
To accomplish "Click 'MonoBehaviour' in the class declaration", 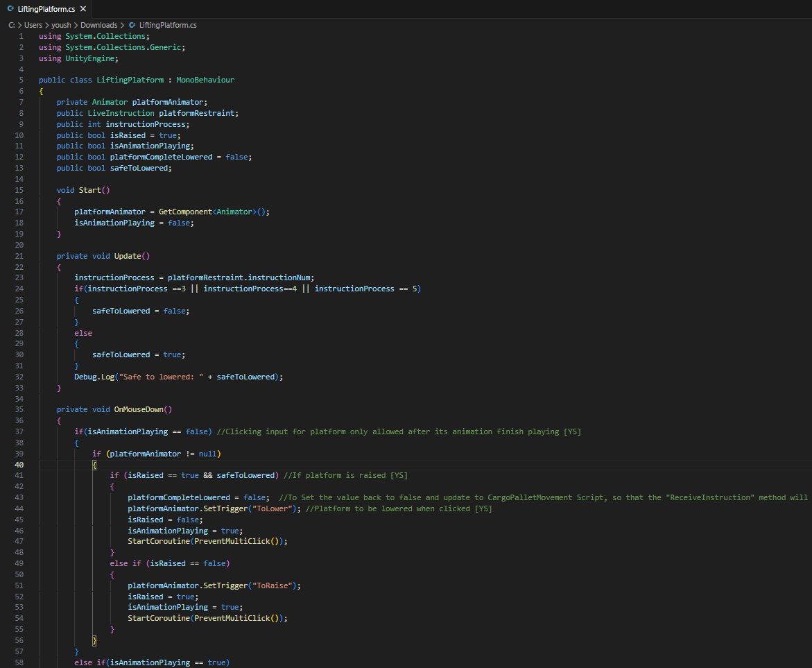I will pyautogui.click(x=205, y=80).
